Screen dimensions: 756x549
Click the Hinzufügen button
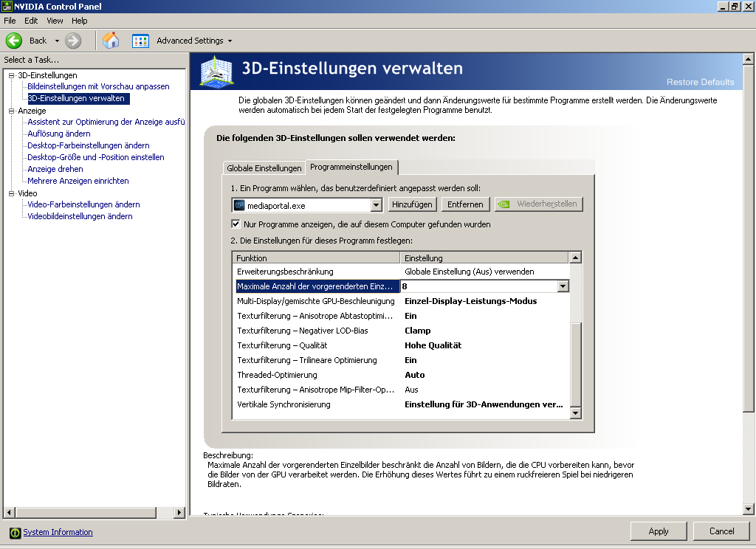pyautogui.click(x=412, y=204)
